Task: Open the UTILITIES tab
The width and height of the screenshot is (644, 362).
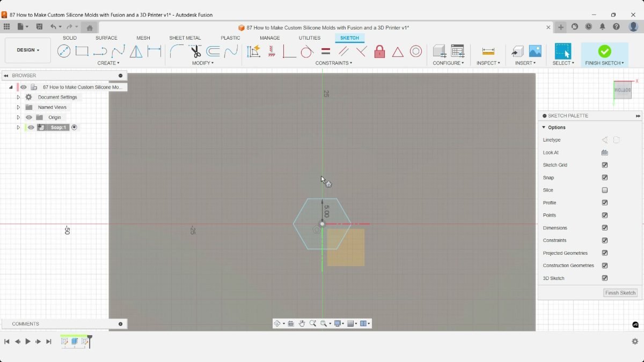Action: tap(310, 38)
